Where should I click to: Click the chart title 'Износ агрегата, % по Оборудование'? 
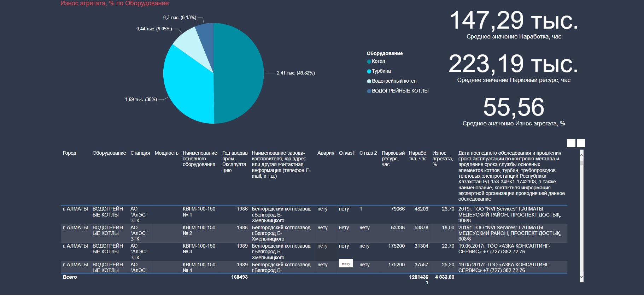click(x=115, y=3)
